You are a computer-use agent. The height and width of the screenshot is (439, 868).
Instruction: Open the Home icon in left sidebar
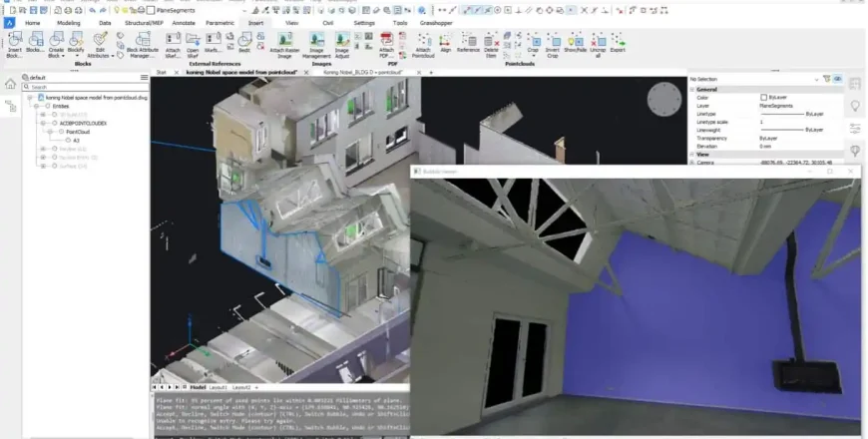pos(10,85)
